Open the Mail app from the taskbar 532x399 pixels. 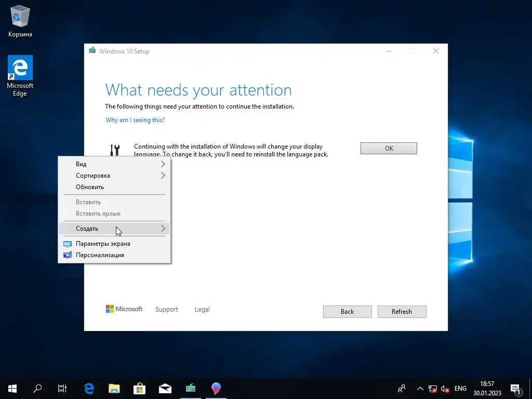click(165, 388)
